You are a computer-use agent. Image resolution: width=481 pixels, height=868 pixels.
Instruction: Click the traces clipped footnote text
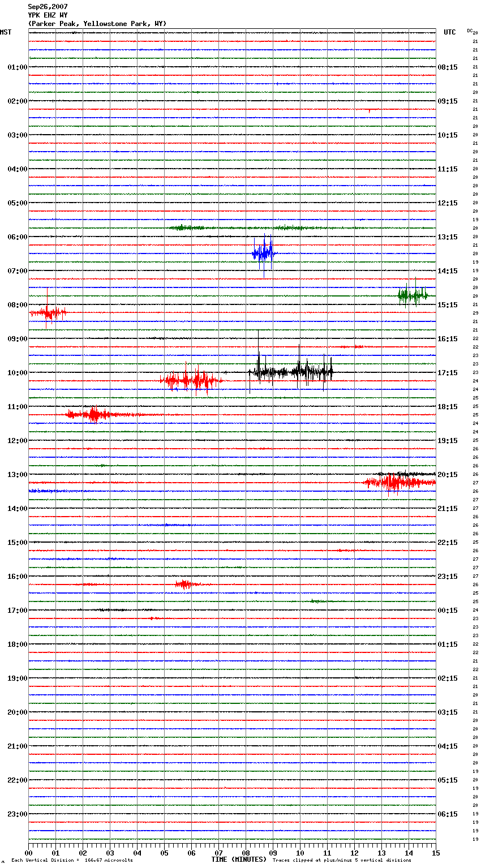point(342,860)
